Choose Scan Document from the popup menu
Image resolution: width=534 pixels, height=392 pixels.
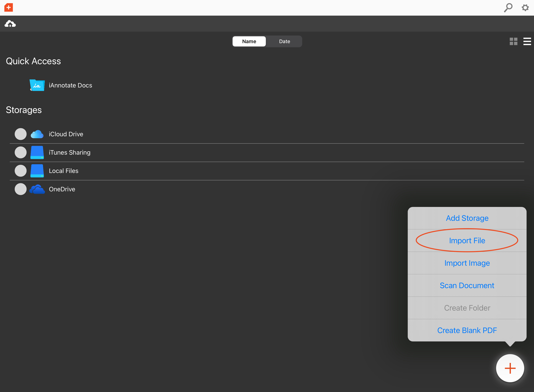pos(467,285)
